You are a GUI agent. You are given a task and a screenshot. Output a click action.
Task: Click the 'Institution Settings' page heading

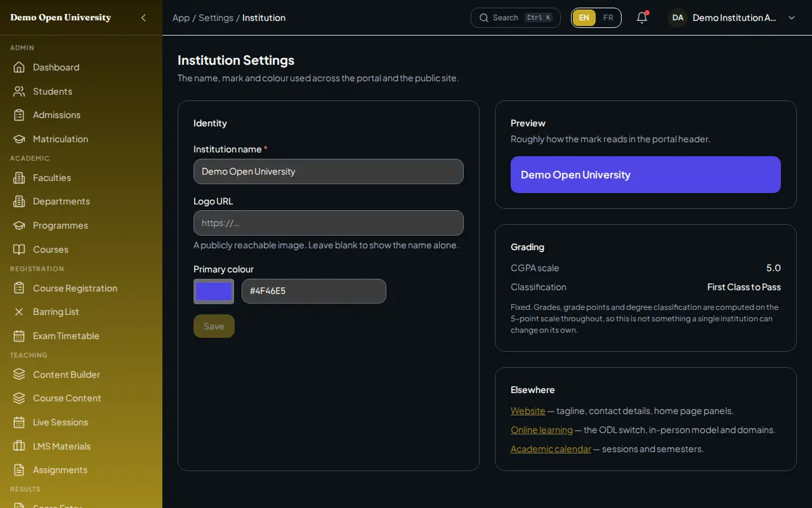[236, 60]
